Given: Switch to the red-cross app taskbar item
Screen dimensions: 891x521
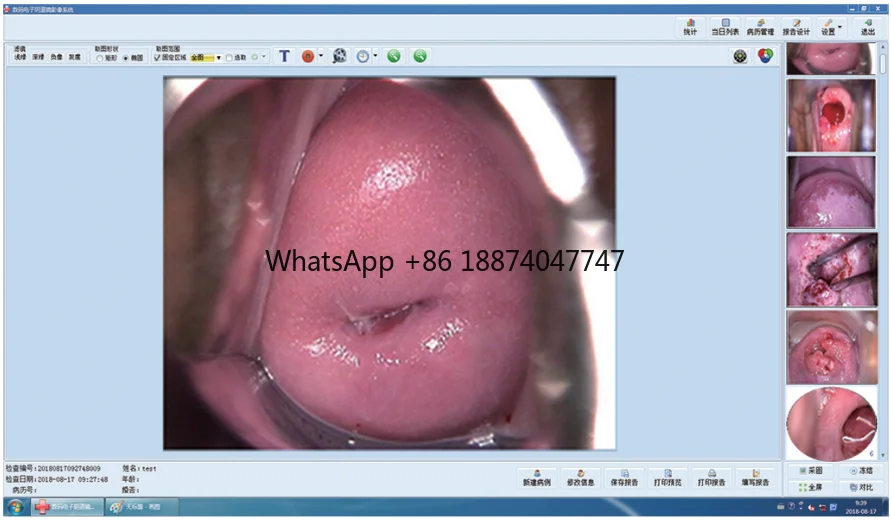Looking at the screenshot, I should click(68, 506).
